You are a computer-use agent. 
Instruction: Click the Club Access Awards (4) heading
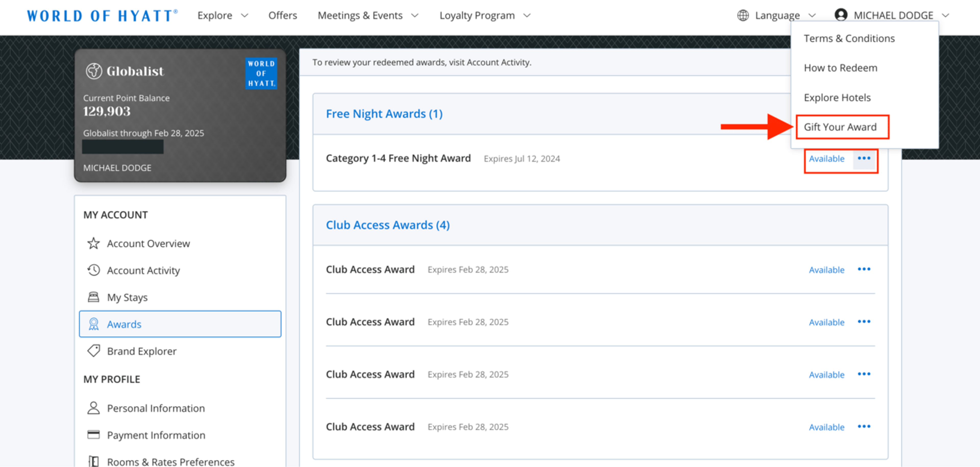[x=388, y=225]
